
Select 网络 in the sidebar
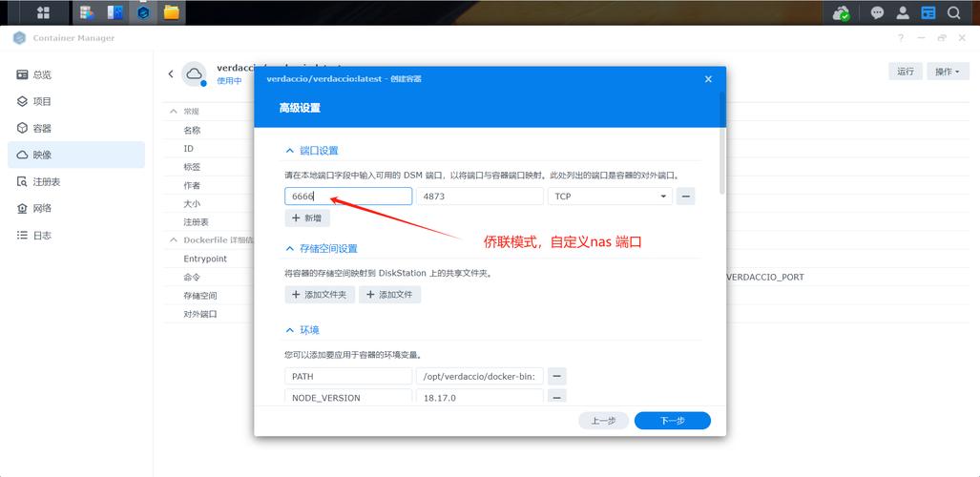click(x=76, y=208)
